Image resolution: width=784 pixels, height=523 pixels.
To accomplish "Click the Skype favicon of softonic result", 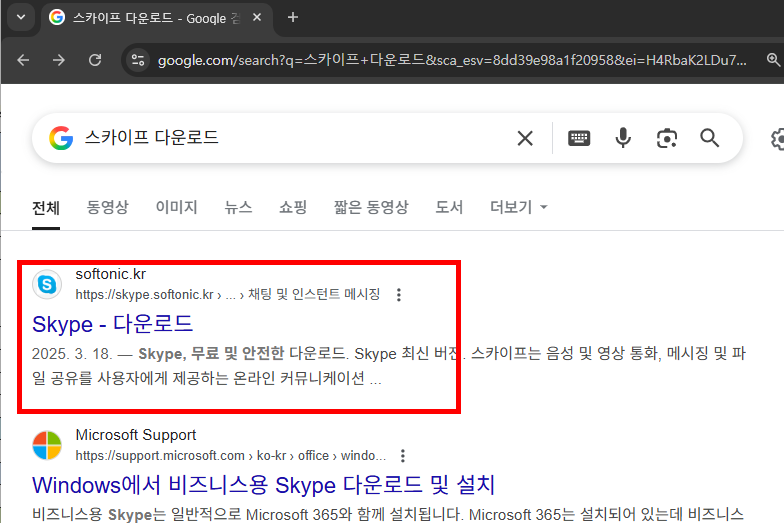I will pyautogui.click(x=47, y=284).
